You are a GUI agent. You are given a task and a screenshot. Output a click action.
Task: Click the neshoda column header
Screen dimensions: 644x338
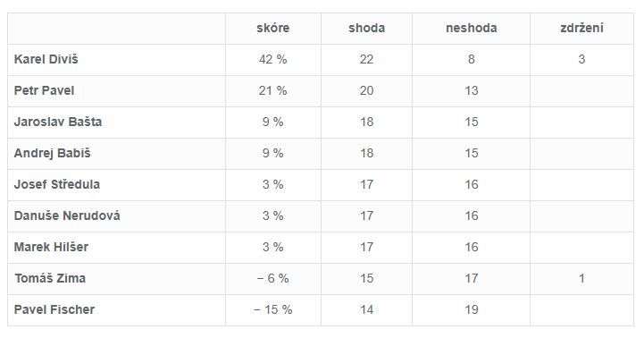point(471,29)
